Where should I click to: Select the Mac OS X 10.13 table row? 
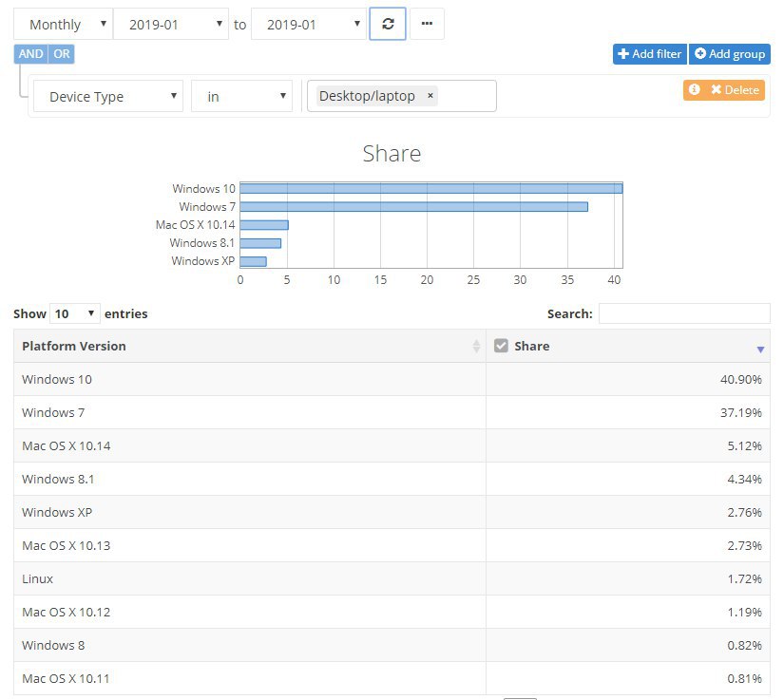tap(392, 545)
